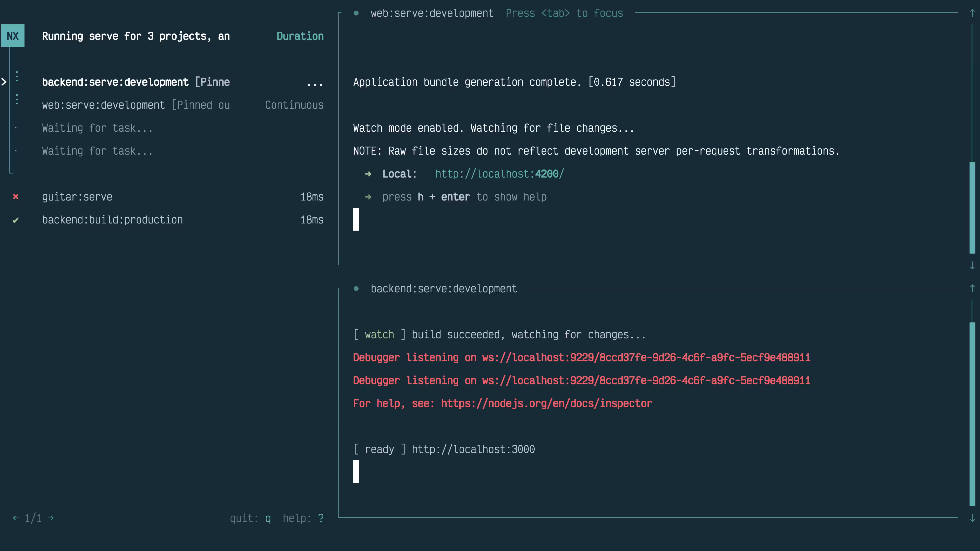Click the red failure icon beside guitar:serve
The height and width of the screenshot is (551, 980).
tap(16, 197)
